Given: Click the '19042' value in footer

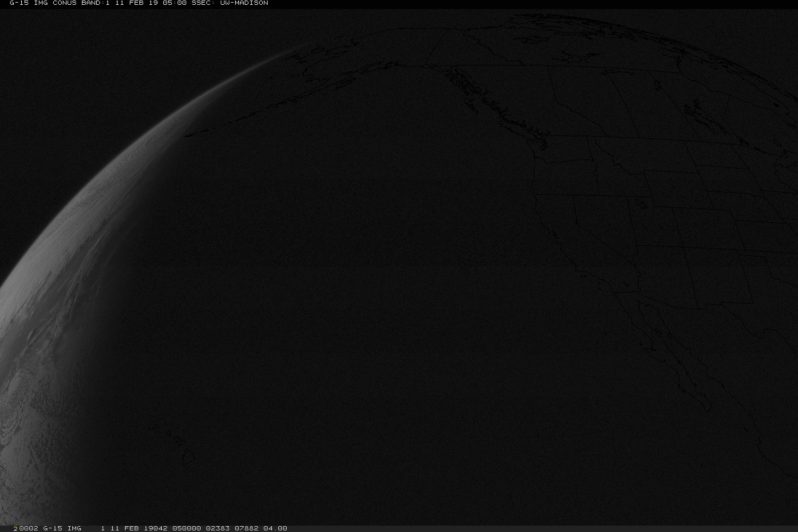Looking at the screenshot, I should (x=155, y=528).
